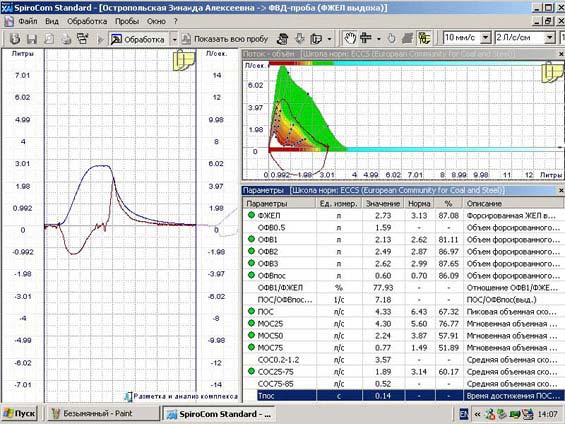Expand the 10 мм/с speed combo box
The height and width of the screenshot is (424, 565).
pos(485,37)
